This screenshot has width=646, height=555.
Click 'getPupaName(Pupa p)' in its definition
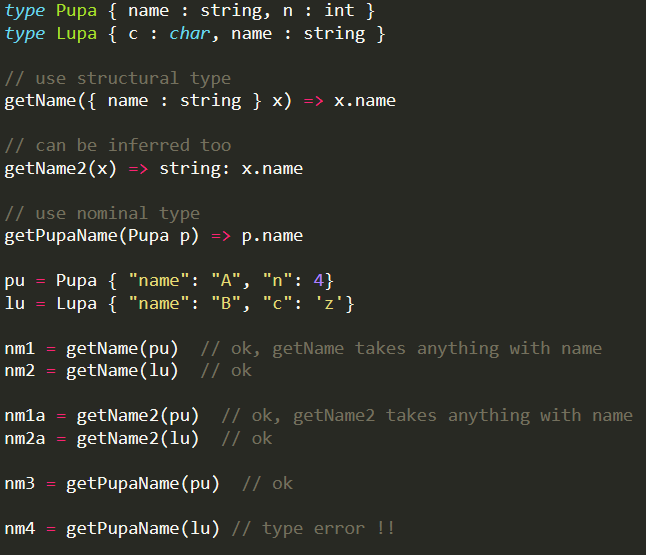(102, 236)
